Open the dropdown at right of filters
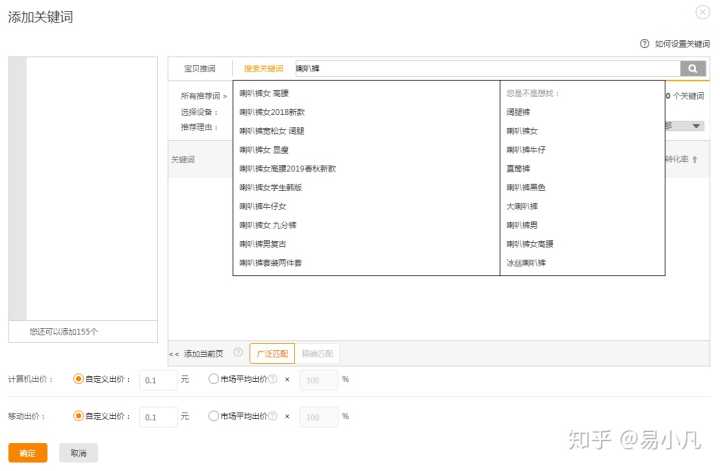720x471 pixels. 696,126
